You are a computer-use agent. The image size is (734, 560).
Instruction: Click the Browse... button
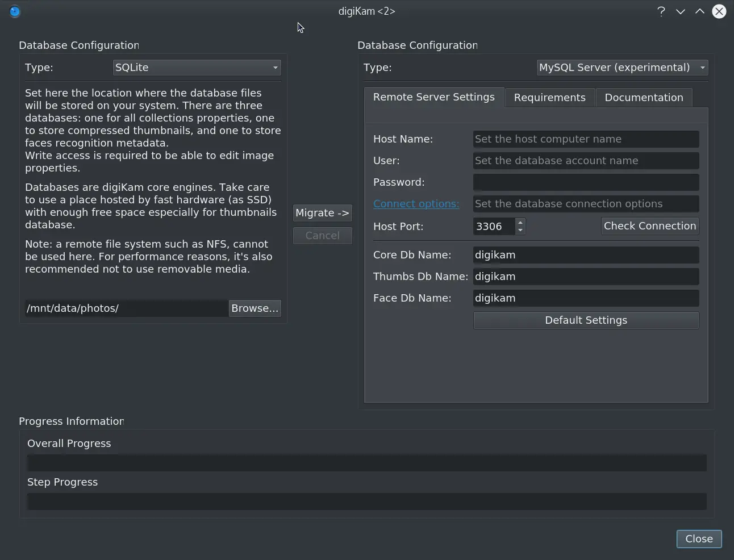pyautogui.click(x=255, y=308)
